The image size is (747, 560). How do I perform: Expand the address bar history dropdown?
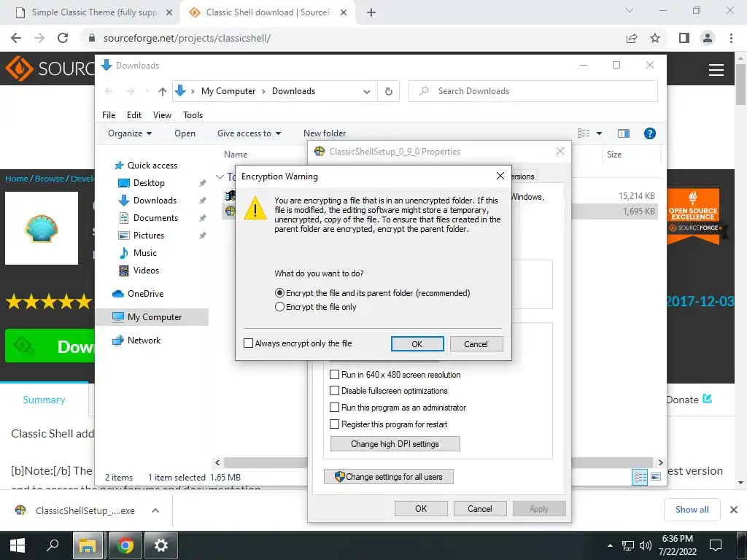click(367, 91)
